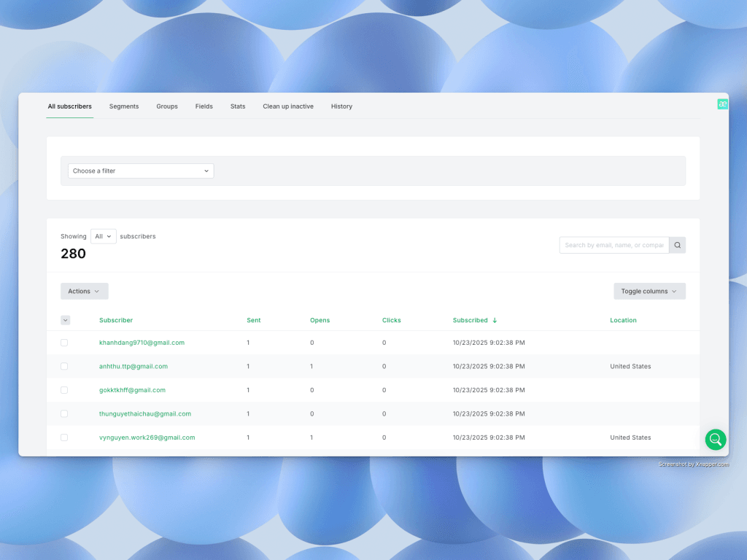Screen dimensions: 747x560
Task: Expand the Toggle columns menu
Action: (x=649, y=292)
